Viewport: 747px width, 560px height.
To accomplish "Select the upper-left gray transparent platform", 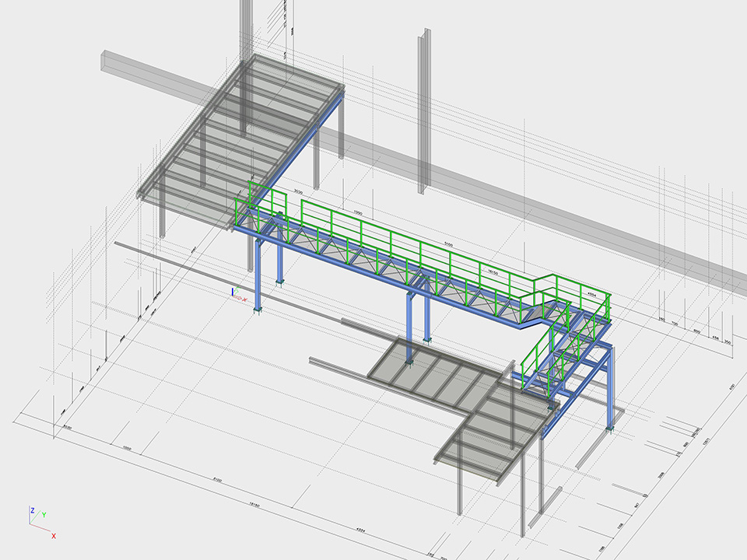I will pyautogui.click(x=241, y=132).
